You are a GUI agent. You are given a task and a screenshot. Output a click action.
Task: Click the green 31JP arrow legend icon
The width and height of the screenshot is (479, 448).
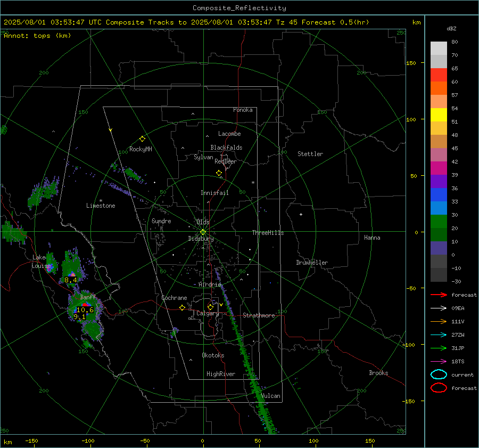(x=439, y=348)
